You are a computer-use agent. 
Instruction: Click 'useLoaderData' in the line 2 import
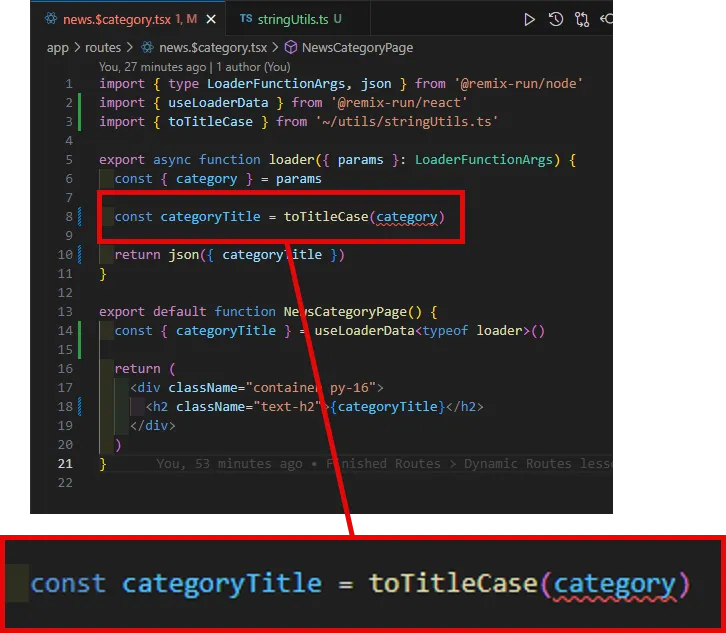coord(218,103)
